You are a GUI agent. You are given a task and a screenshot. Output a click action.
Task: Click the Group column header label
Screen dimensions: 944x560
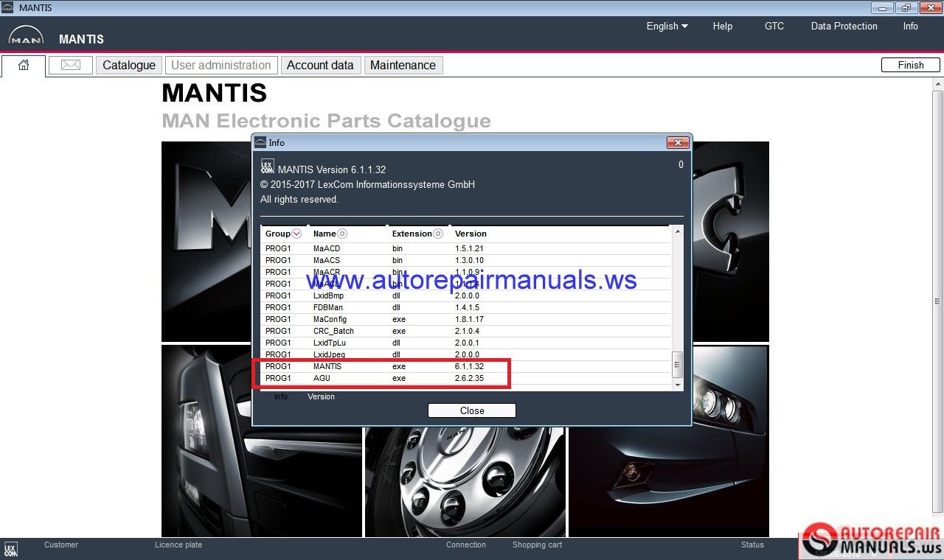(278, 234)
